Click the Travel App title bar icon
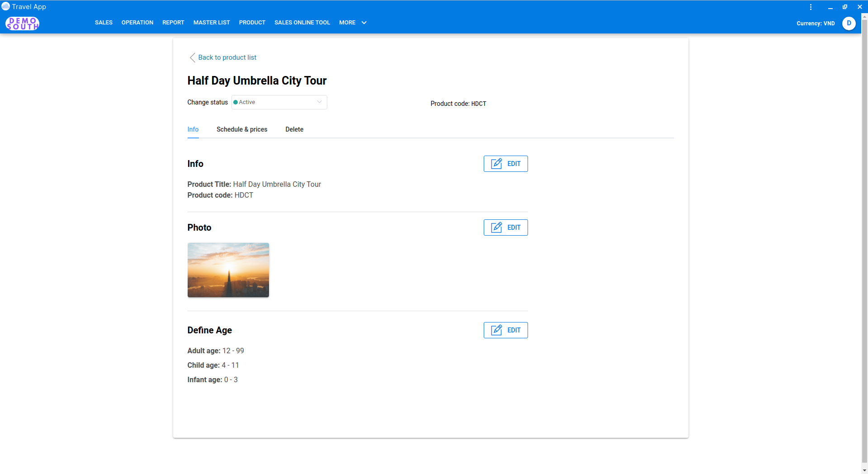 [x=6, y=6]
